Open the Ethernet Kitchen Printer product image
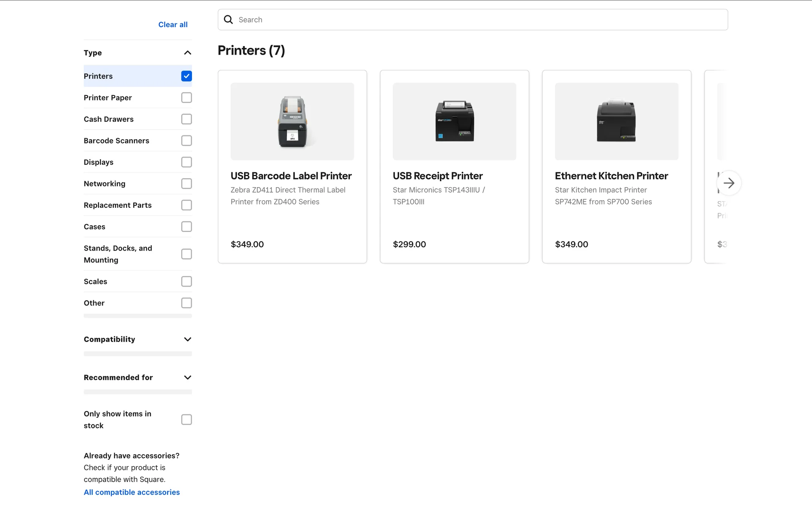The height and width of the screenshot is (508, 812). (616, 121)
